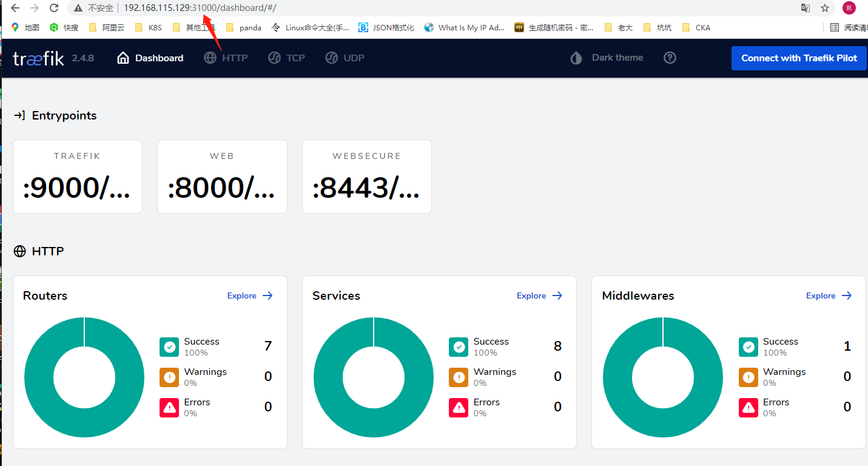
Task: Click the browser profile avatar
Action: coord(849,8)
